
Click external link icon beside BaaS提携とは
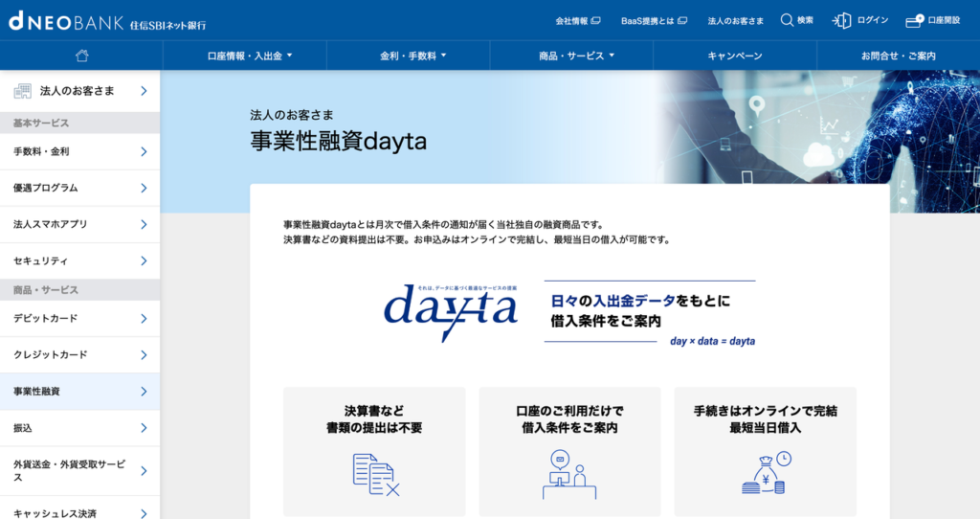click(682, 21)
